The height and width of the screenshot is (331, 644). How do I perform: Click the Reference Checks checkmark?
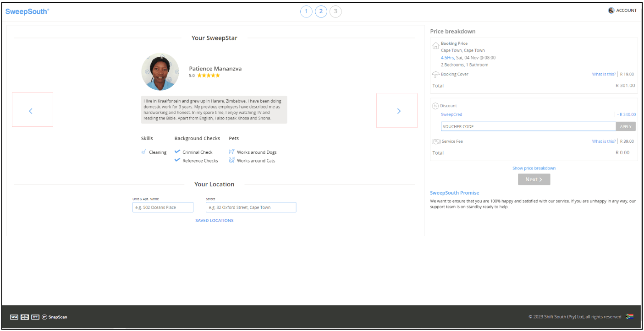(177, 160)
